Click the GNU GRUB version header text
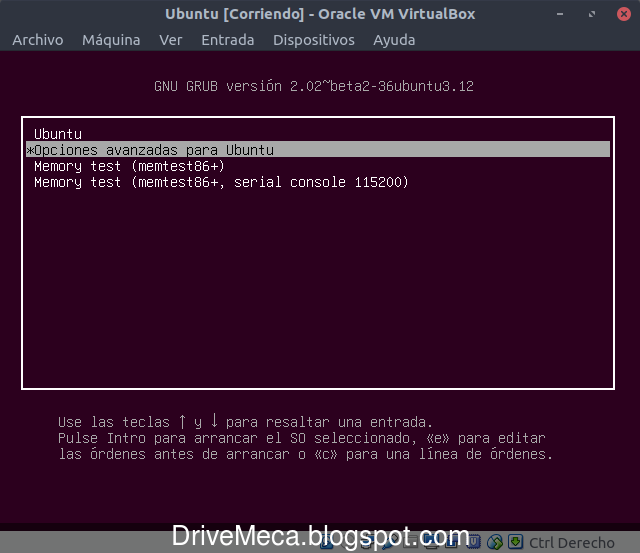The width and height of the screenshot is (640, 553). click(314, 86)
